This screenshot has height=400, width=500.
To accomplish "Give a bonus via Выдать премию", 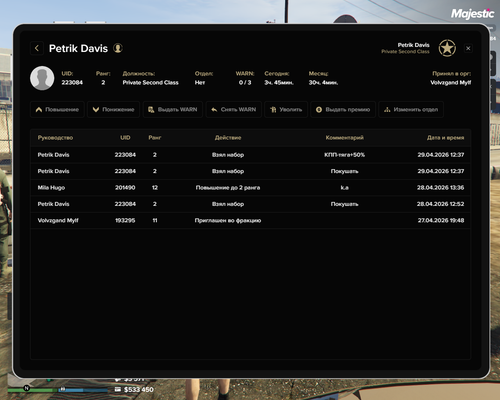I will click(343, 109).
